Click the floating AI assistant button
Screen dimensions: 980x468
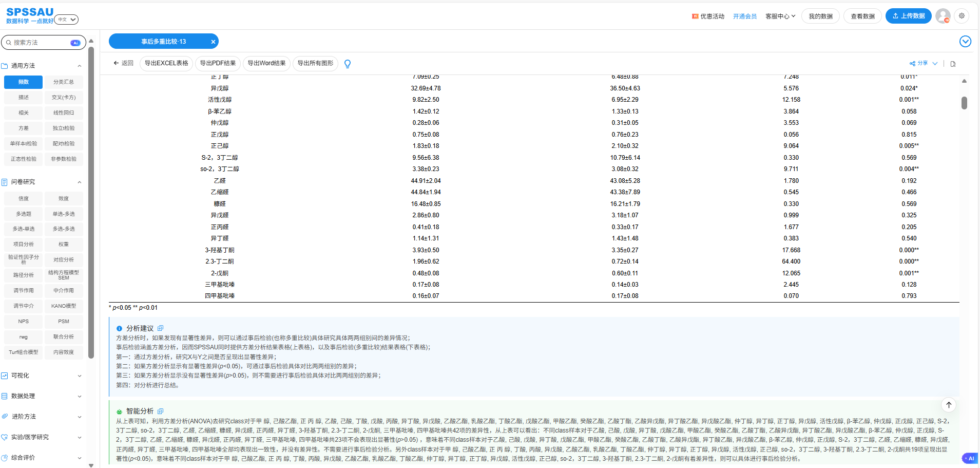tap(970, 458)
